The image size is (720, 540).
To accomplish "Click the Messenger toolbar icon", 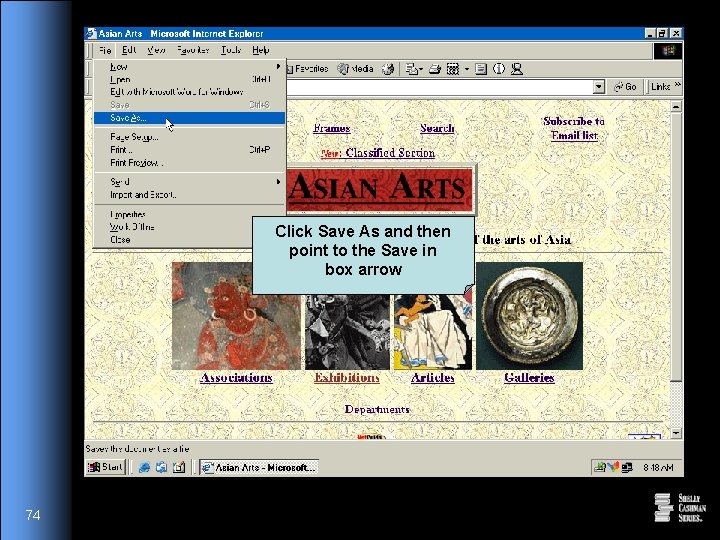I will (x=517, y=69).
